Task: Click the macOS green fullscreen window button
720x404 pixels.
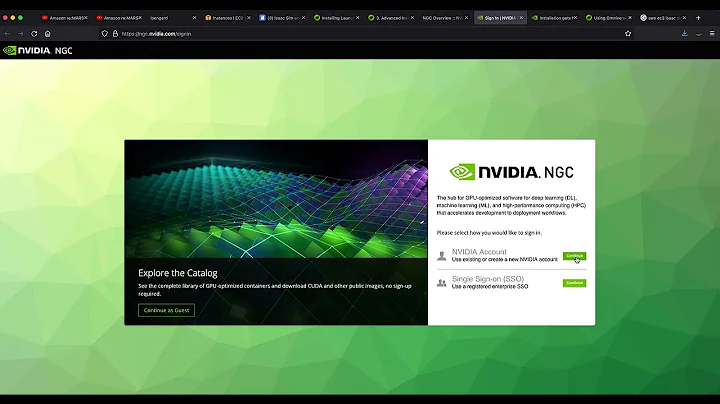Action: [20, 18]
